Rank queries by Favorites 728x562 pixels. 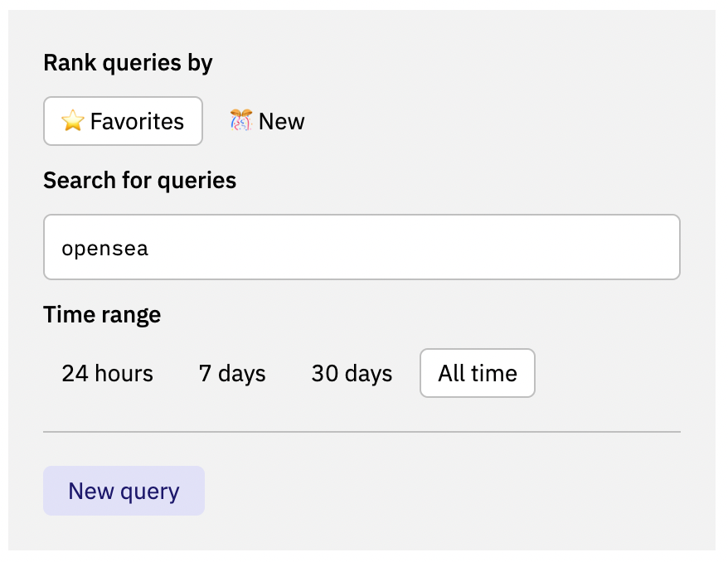click(x=123, y=122)
